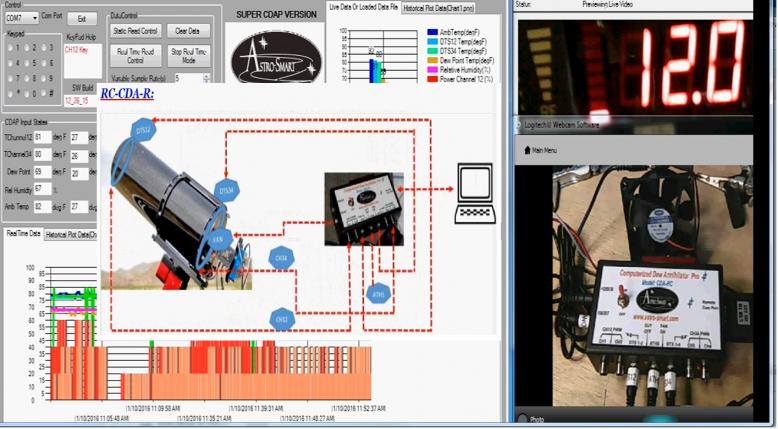Click the TChannel34 second field showing 26
The height and width of the screenshot is (429, 778).
click(x=78, y=156)
